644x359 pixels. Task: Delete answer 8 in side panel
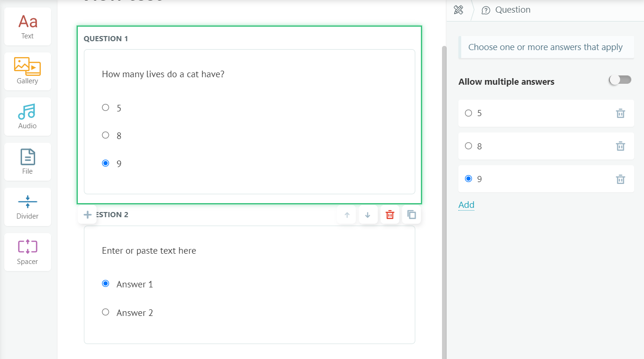(620, 146)
